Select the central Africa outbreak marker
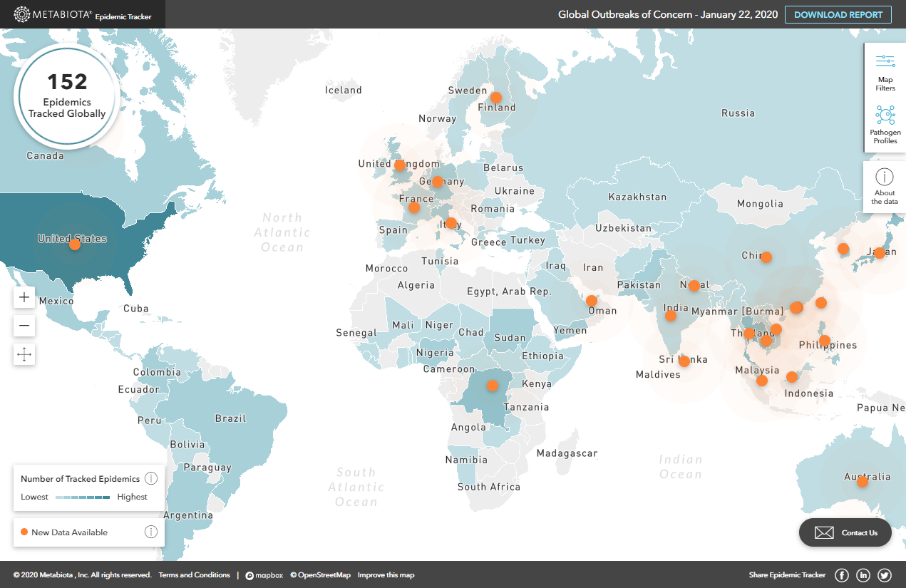 coord(492,386)
